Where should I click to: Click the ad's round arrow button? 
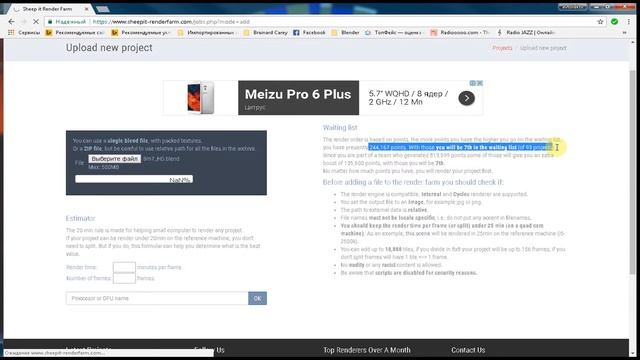(466, 98)
